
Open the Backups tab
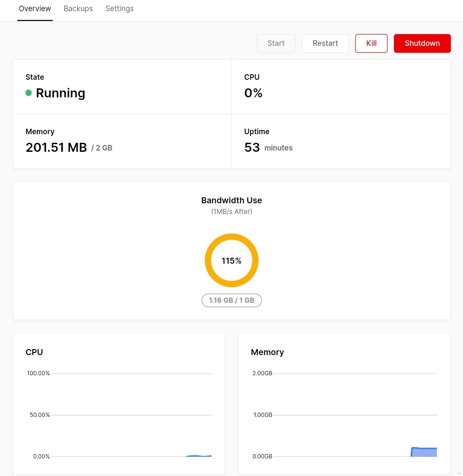[x=78, y=9]
